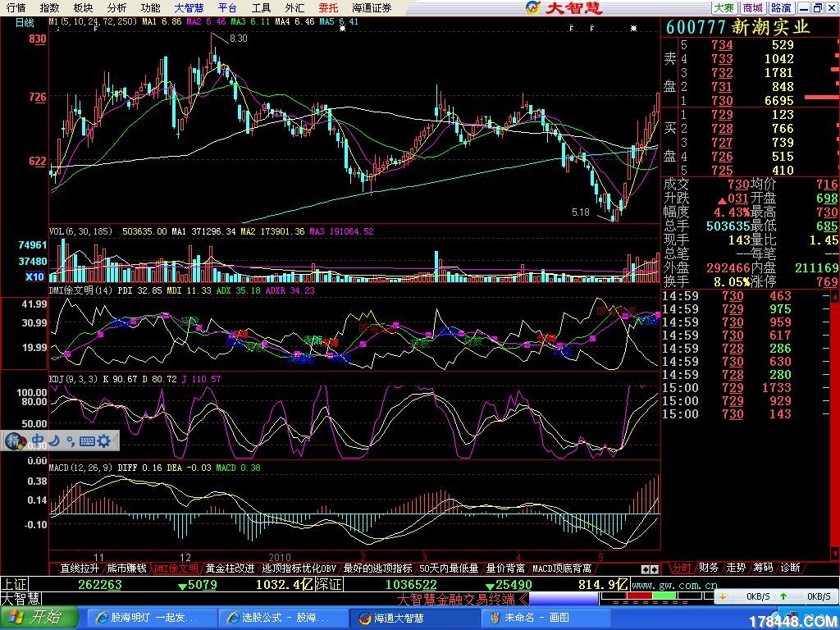Click the sell-1 price 730 in order book
The height and width of the screenshot is (630, 840).
click(722, 101)
